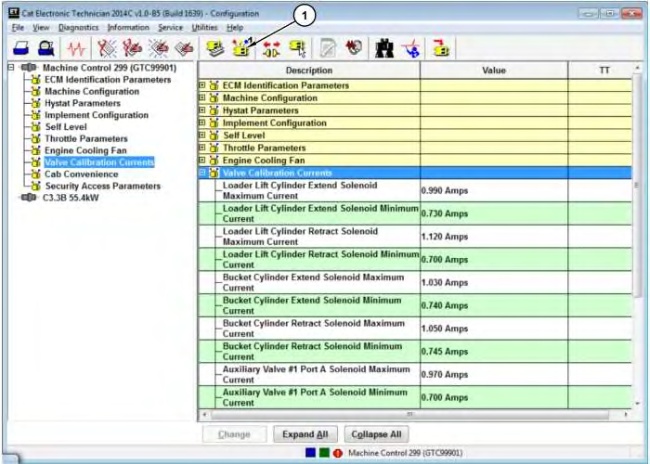Screen dimensions: 650x464
Task: Open Print Preview from the toolbar
Action: click(x=46, y=49)
